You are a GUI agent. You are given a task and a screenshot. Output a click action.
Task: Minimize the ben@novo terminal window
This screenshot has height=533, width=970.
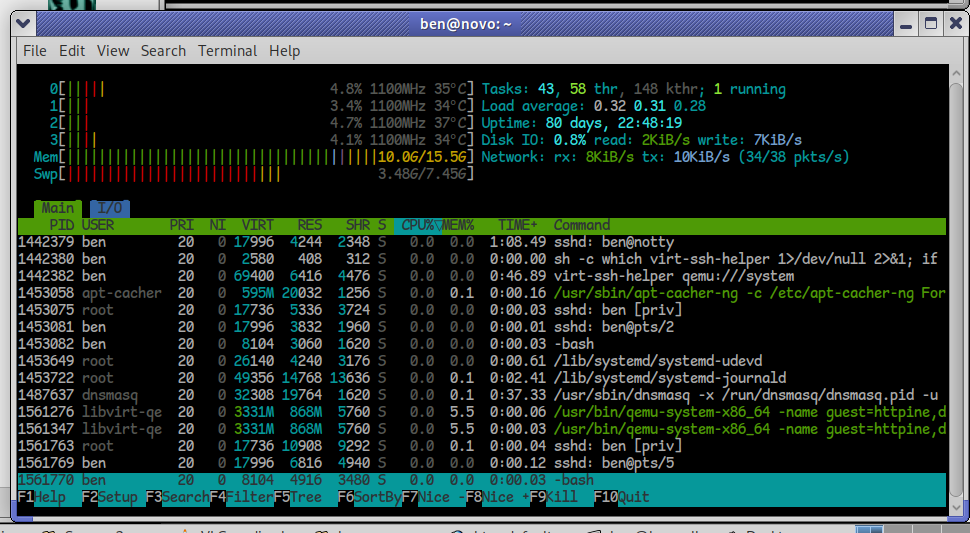(x=905, y=23)
